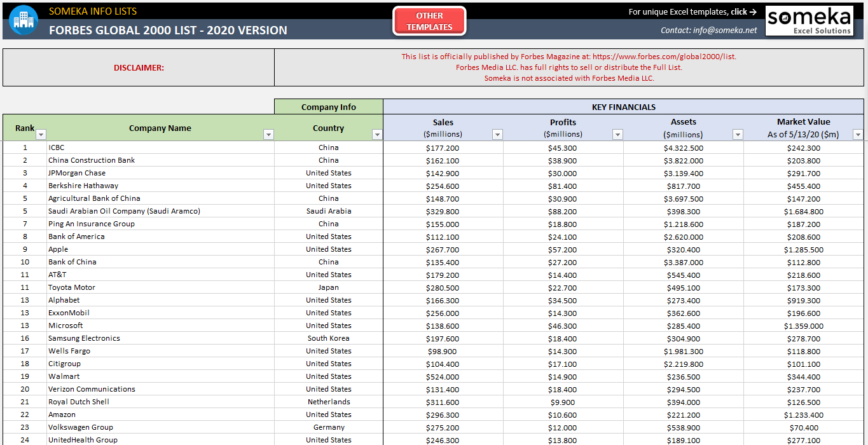Image resolution: width=868 pixels, height=445 pixels.
Task: Open the Someka Excel Solutions logo
Action: pyautogui.click(x=809, y=21)
